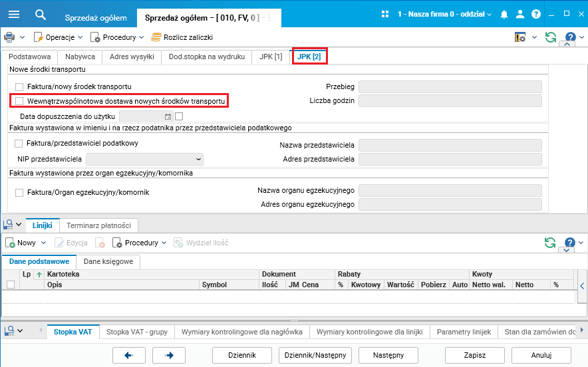Click the Rozlicz zaliczki coins icon

click(156, 37)
